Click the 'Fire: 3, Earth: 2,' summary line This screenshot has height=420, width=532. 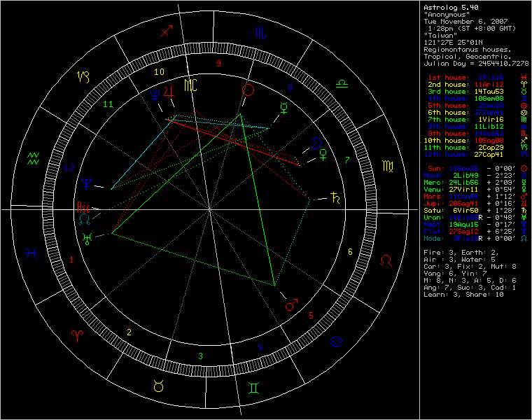pos(461,253)
